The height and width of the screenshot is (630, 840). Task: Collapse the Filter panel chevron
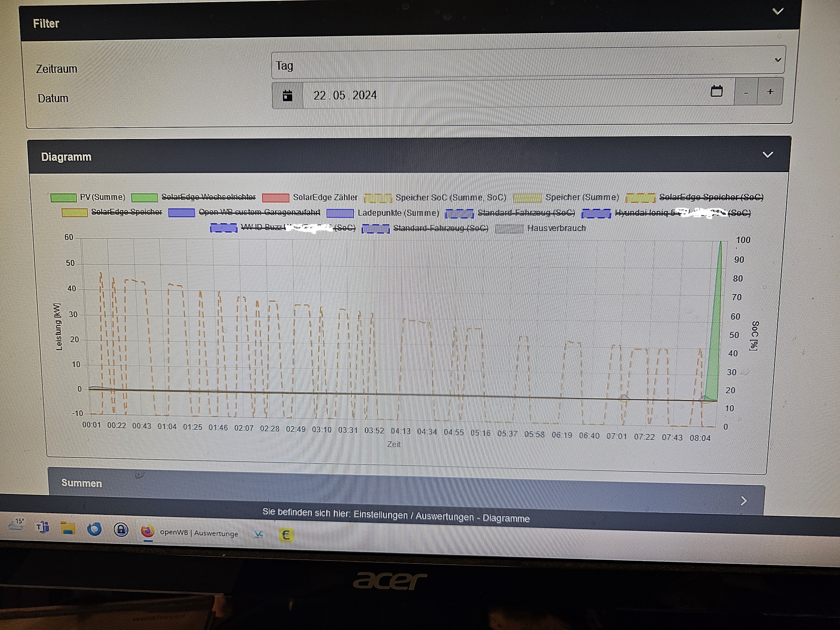pyautogui.click(x=778, y=11)
